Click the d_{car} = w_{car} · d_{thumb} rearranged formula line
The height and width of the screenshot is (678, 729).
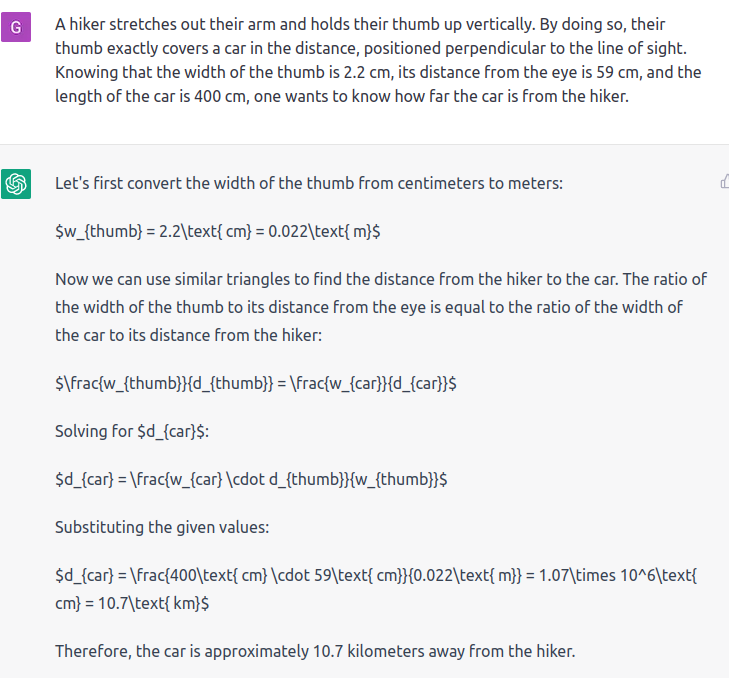[251, 479]
